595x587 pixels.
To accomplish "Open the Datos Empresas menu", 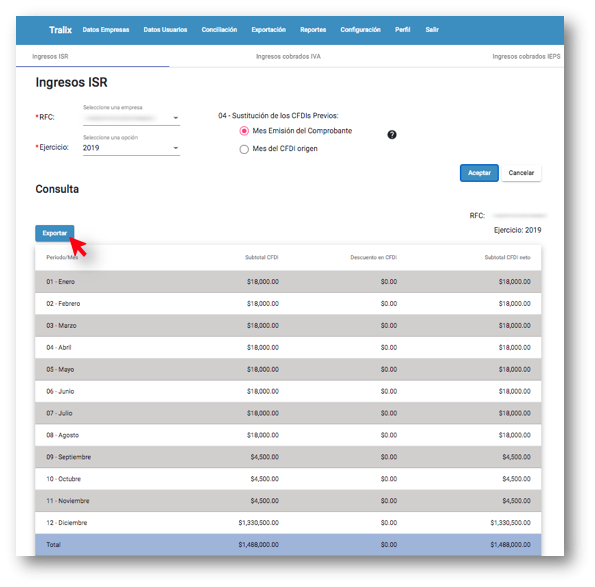I will coord(106,30).
